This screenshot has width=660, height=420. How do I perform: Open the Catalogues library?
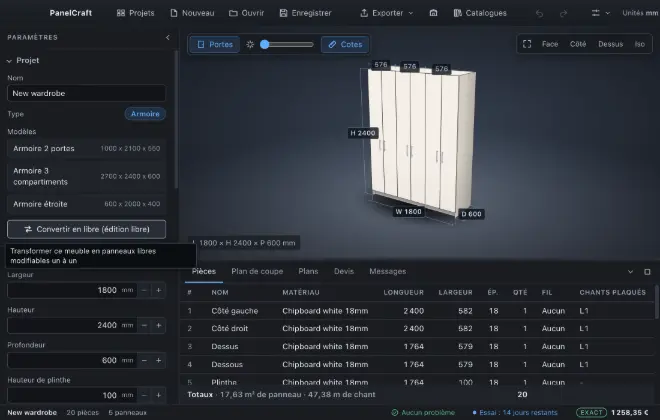coord(480,13)
